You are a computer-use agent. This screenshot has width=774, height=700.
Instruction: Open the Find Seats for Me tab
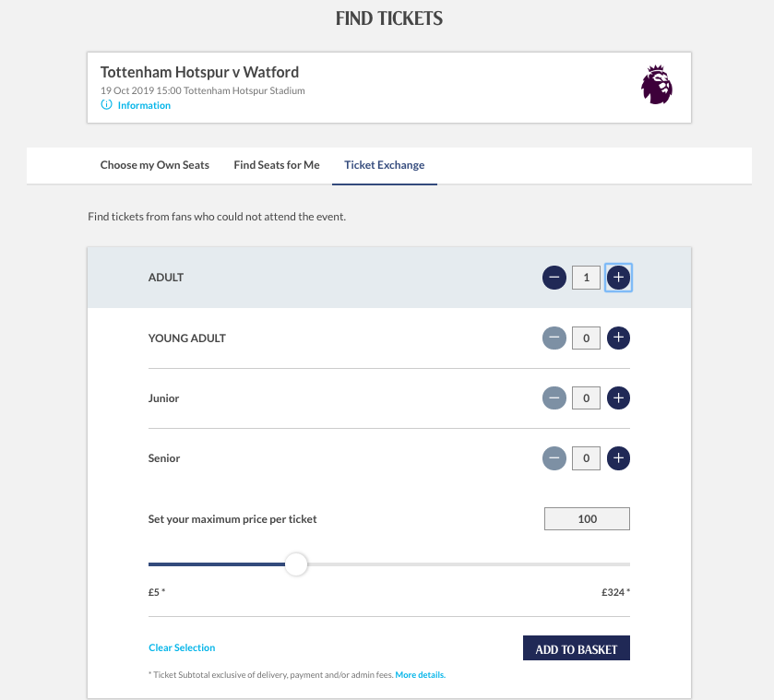point(277,165)
